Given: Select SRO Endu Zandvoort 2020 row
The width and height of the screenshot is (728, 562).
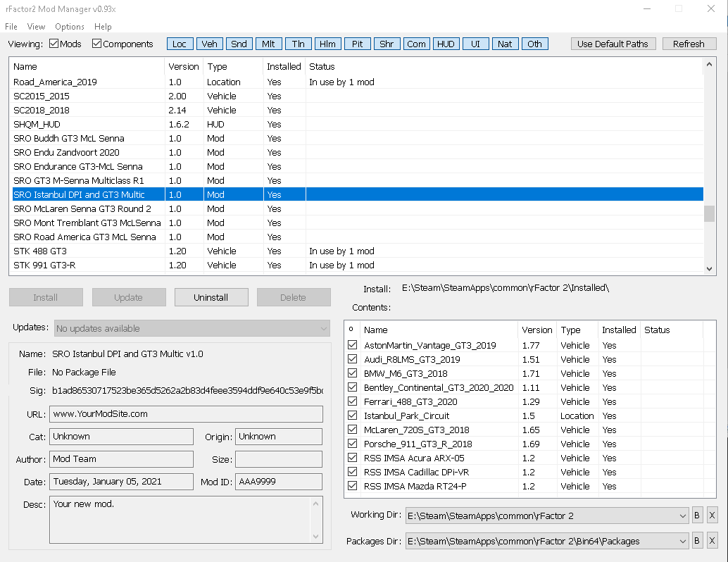Looking at the screenshot, I should coord(356,152).
